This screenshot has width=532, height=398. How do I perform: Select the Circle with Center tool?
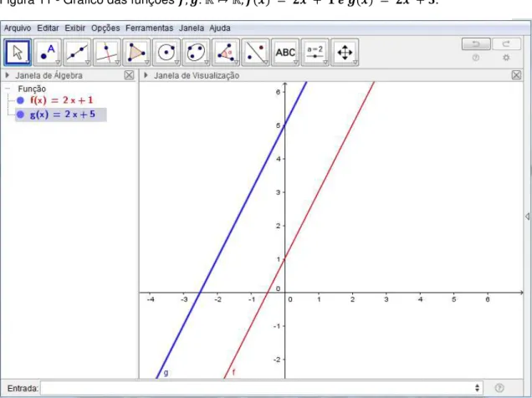point(166,52)
